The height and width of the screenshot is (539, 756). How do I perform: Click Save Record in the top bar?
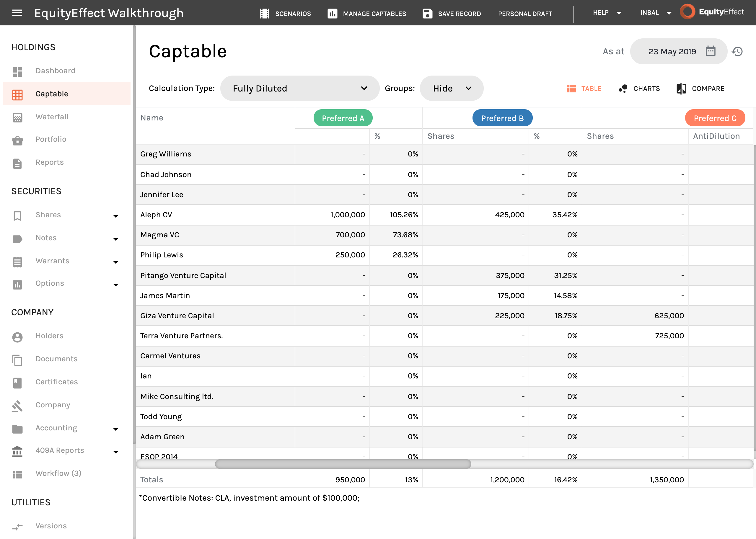tap(459, 14)
